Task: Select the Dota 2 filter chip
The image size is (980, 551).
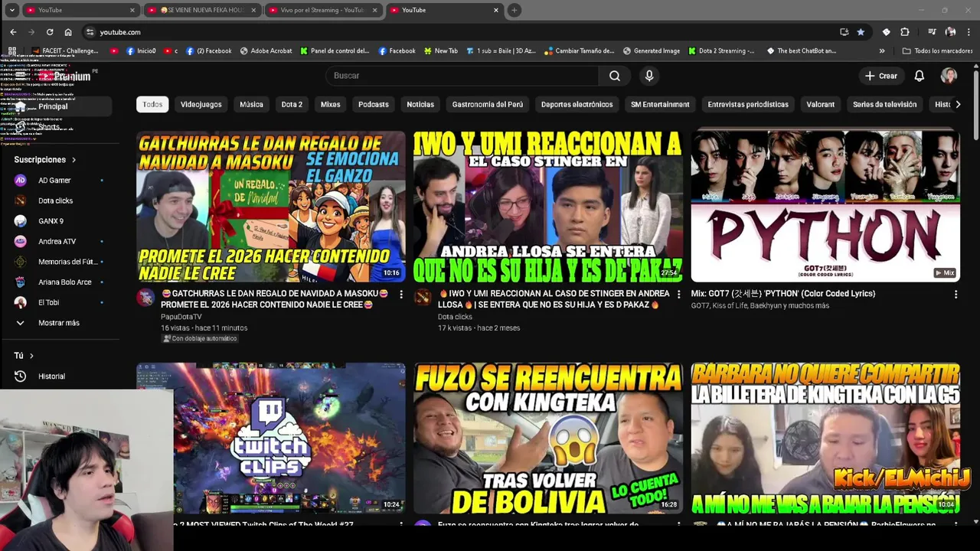Action: [292, 104]
